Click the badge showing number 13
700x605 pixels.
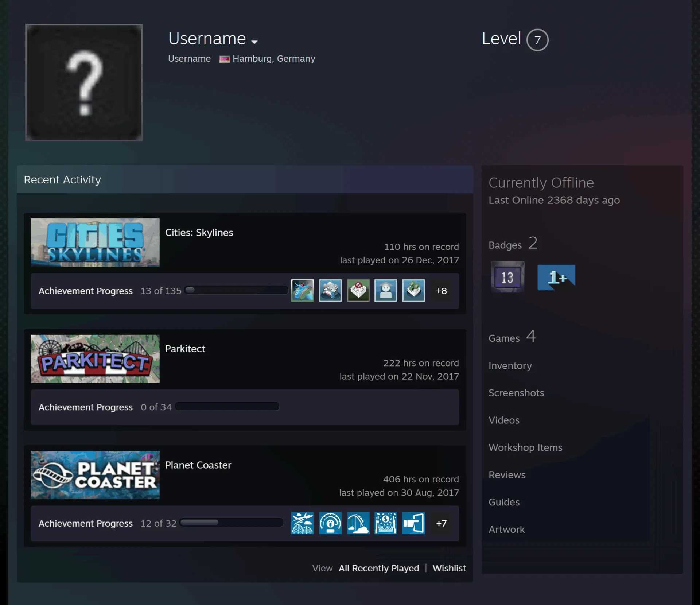(507, 277)
